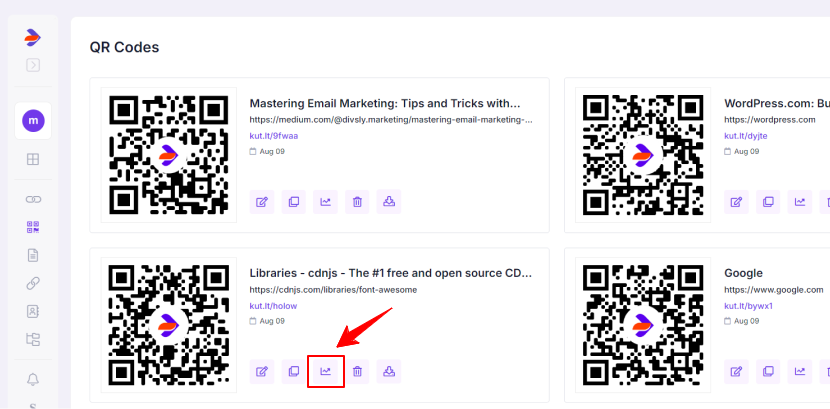The width and height of the screenshot is (830, 409).
Task: Open short link kut.lt/dyjte
Action: pyautogui.click(x=746, y=136)
